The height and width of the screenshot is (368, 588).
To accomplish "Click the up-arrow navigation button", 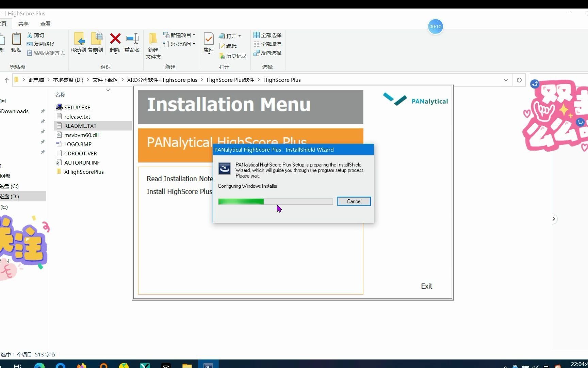I will click(6, 80).
